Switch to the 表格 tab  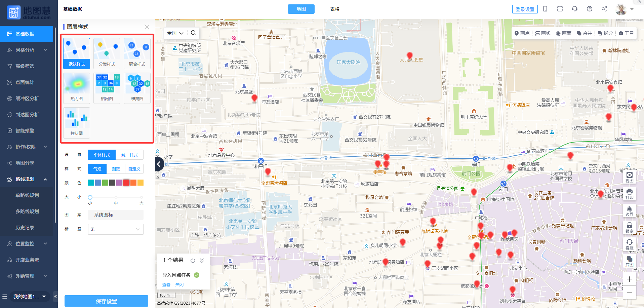pos(334,9)
